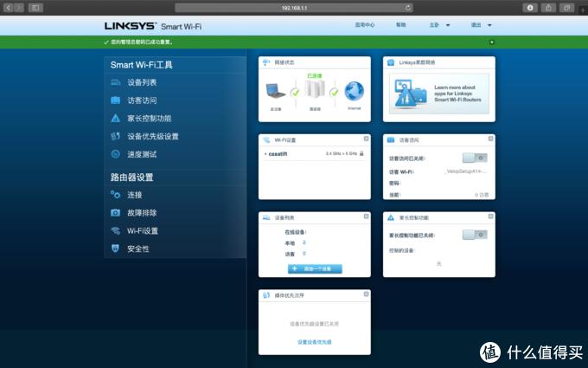Toggle the 访客访问 widget corner box
Screen dimensions: 588x368
point(490,139)
